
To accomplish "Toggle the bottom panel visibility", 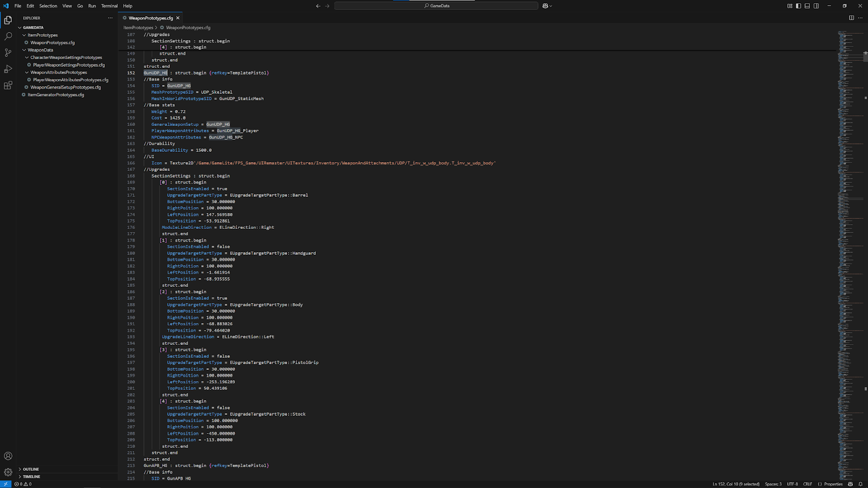I will coord(807,6).
